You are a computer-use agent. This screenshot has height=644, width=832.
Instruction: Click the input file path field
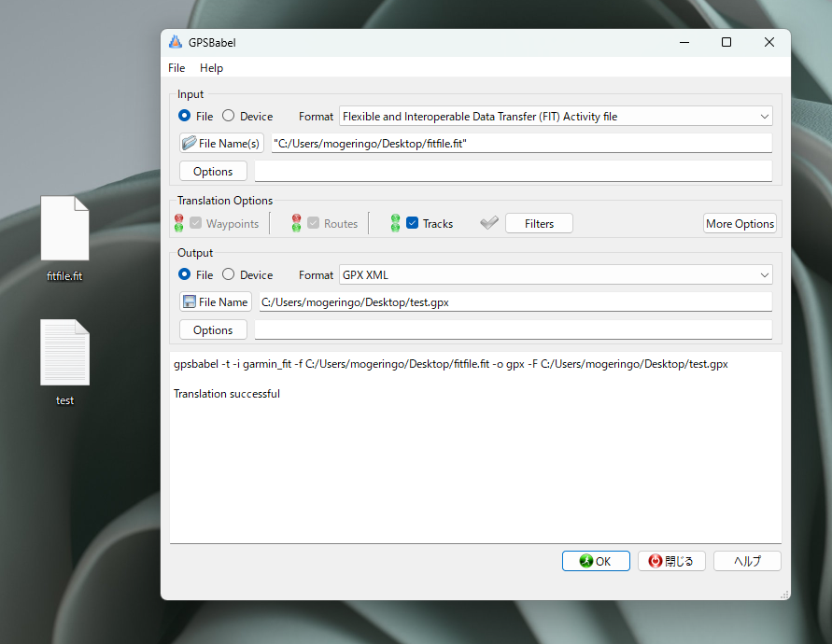[x=522, y=143]
